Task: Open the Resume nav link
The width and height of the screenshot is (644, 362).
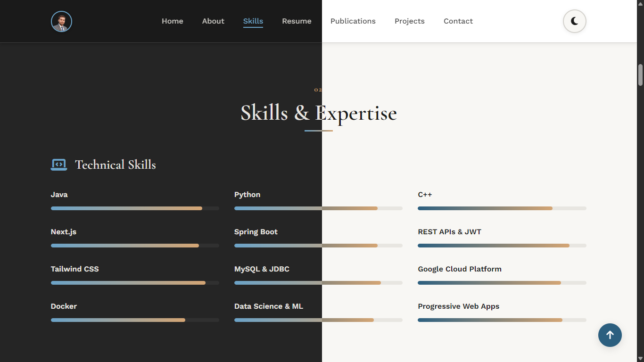Action: pos(297,21)
